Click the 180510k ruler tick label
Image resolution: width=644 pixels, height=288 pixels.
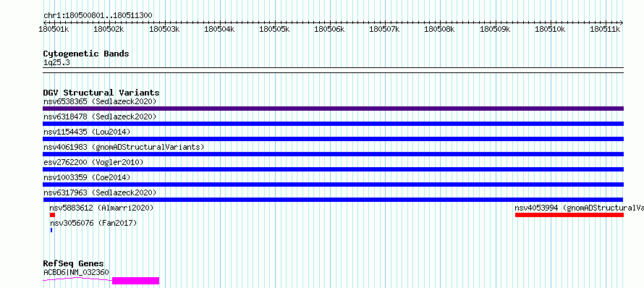pyautogui.click(x=551, y=29)
